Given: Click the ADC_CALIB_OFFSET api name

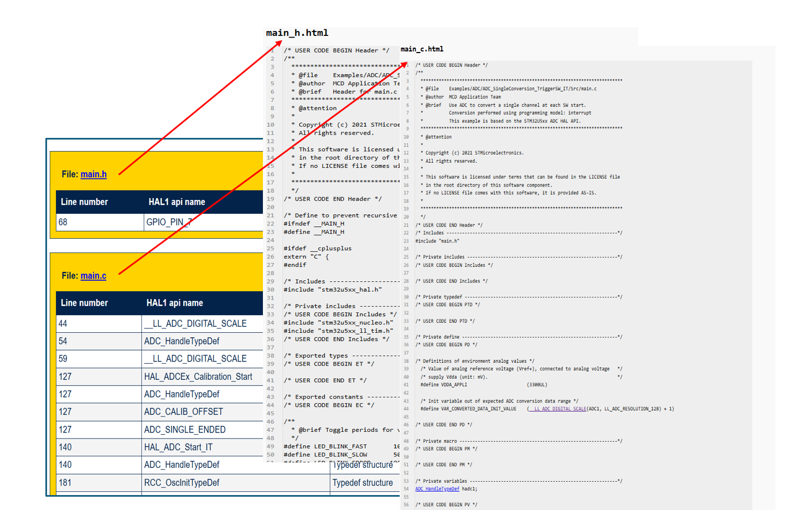Looking at the screenshot, I should coord(183,412).
